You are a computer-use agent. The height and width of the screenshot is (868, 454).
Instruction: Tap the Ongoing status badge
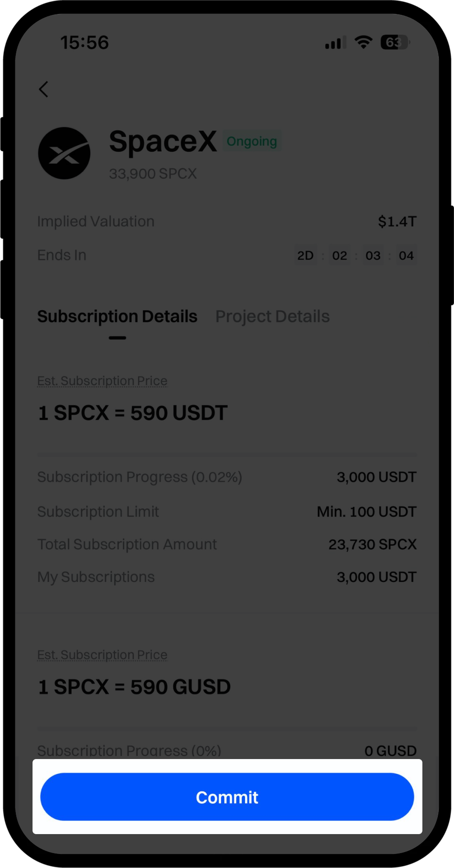pyautogui.click(x=252, y=142)
